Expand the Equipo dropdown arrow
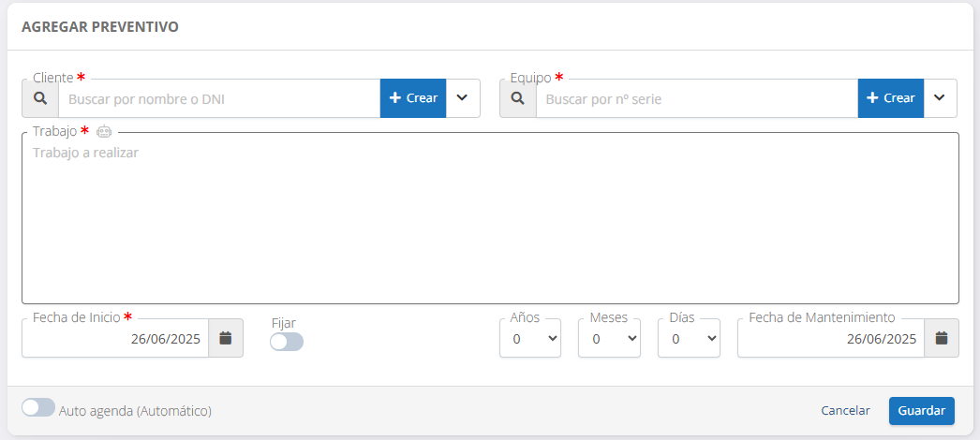The image size is (980, 440). click(941, 98)
